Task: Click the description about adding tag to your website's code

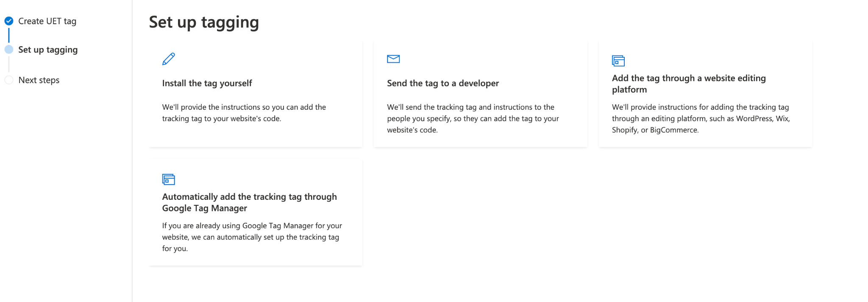Action: pos(244,113)
